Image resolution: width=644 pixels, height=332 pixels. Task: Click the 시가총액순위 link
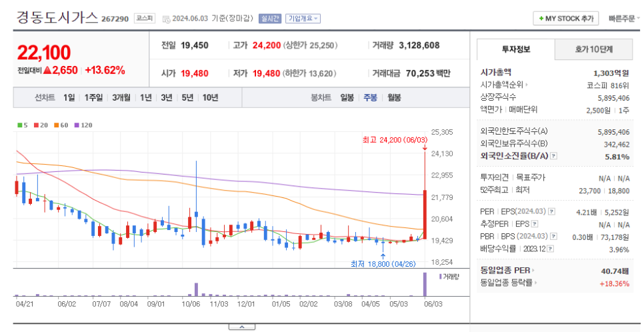click(504, 85)
